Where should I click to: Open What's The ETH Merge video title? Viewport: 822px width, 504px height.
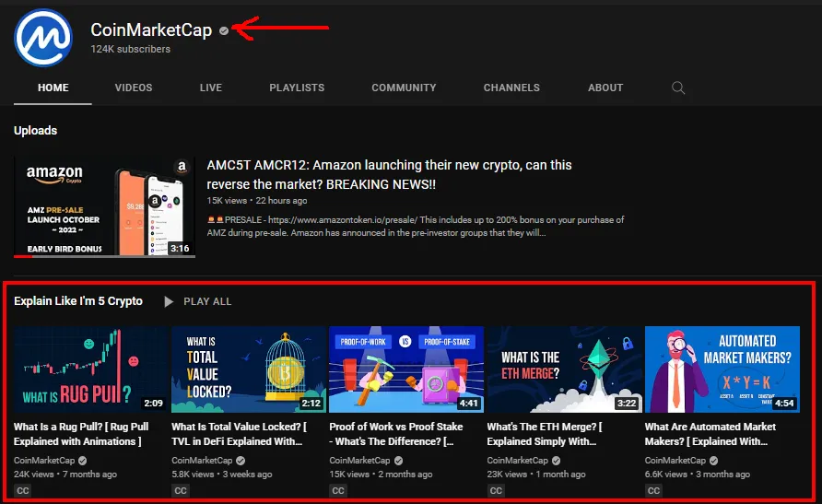(x=545, y=434)
